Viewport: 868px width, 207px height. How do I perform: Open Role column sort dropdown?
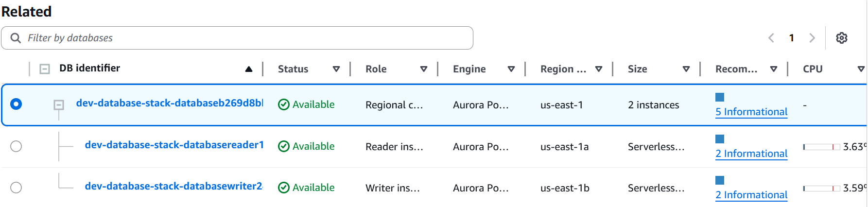424,69
